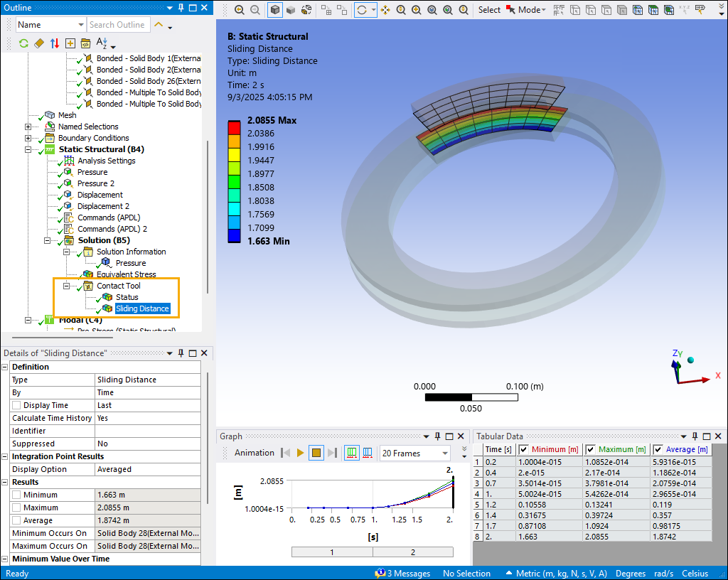Click the Stop animation square button
728x580 pixels.
point(316,453)
